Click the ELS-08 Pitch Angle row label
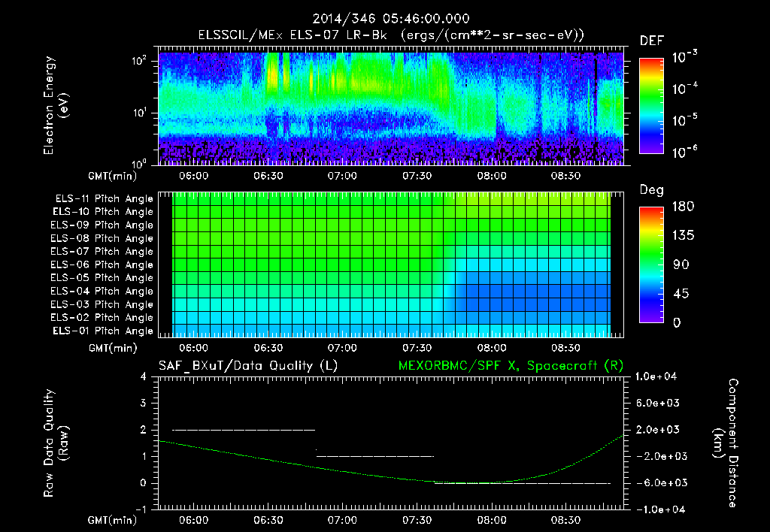This screenshot has height=532, width=770. (102, 238)
